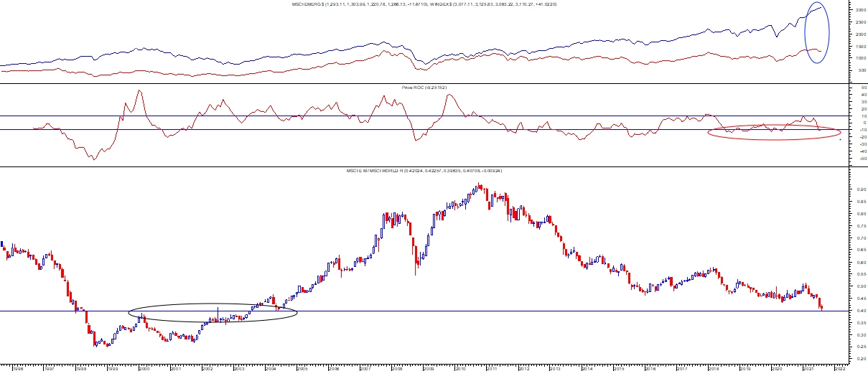Select the 2018 year label on time axis
This screenshot has height=371, width=868.
point(712,367)
